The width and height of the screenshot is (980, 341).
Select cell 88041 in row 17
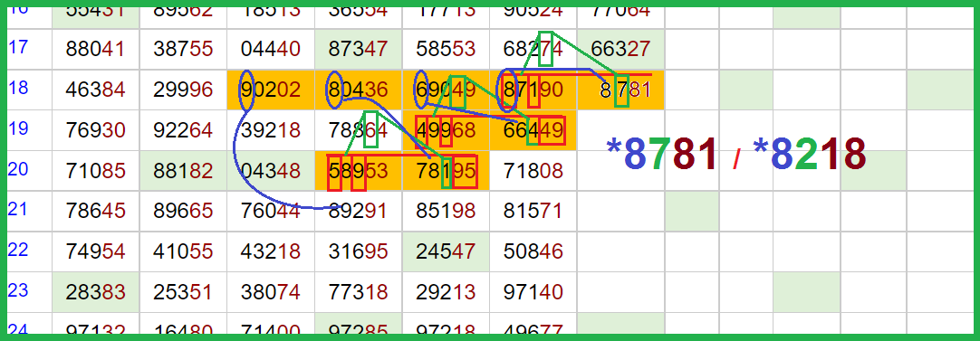click(x=96, y=49)
